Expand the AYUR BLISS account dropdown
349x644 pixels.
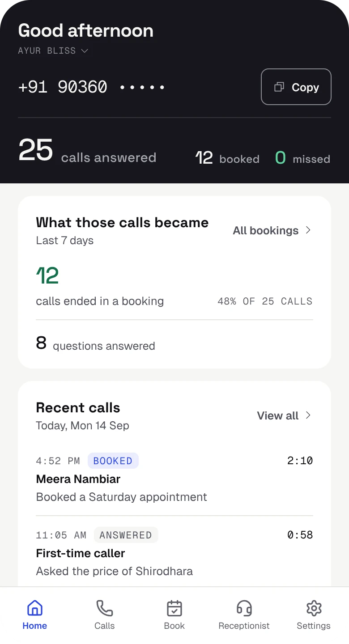coord(53,51)
